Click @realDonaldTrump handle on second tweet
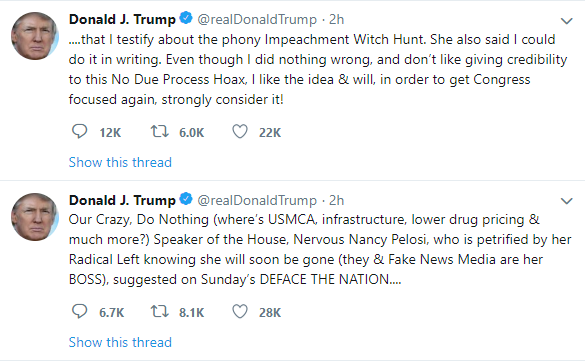The height and width of the screenshot is (362, 585). click(x=257, y=200)
